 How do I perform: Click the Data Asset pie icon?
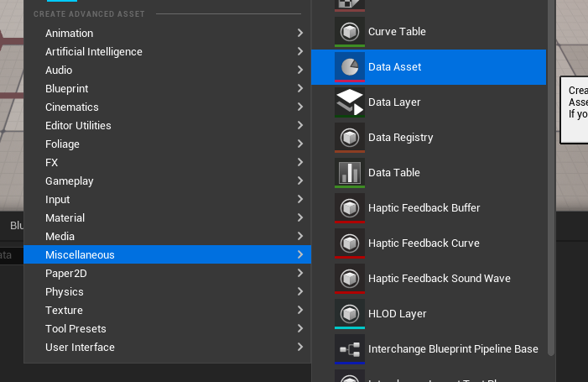[x=349, y=67]
